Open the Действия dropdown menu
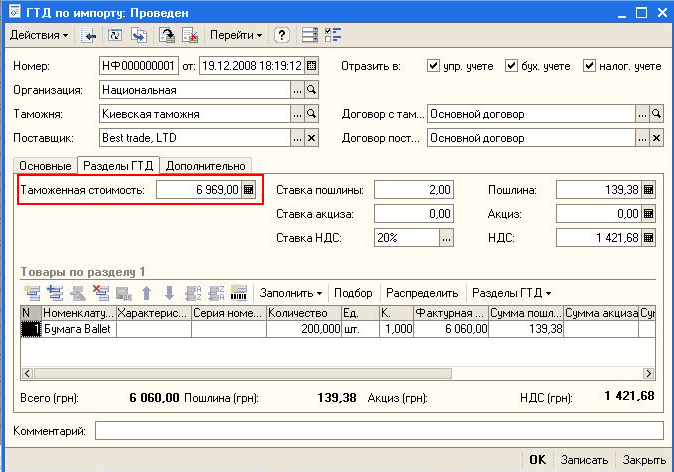 [39, 35]
